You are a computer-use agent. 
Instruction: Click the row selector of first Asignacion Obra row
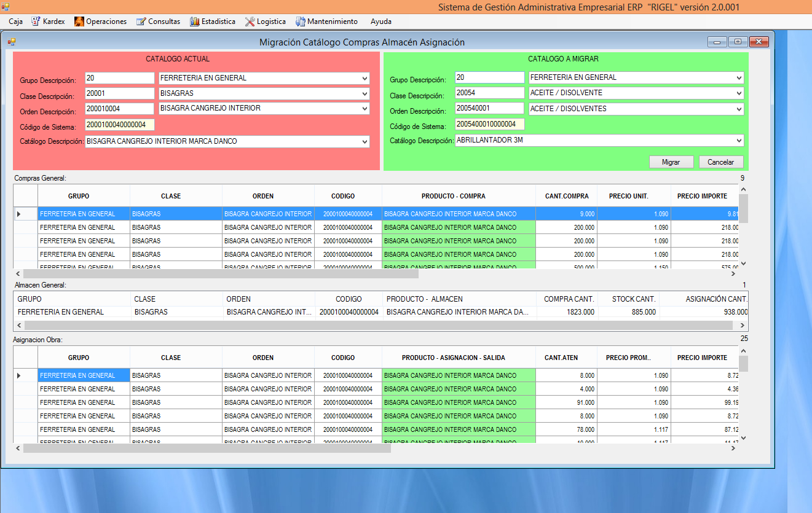coord(26,375)
